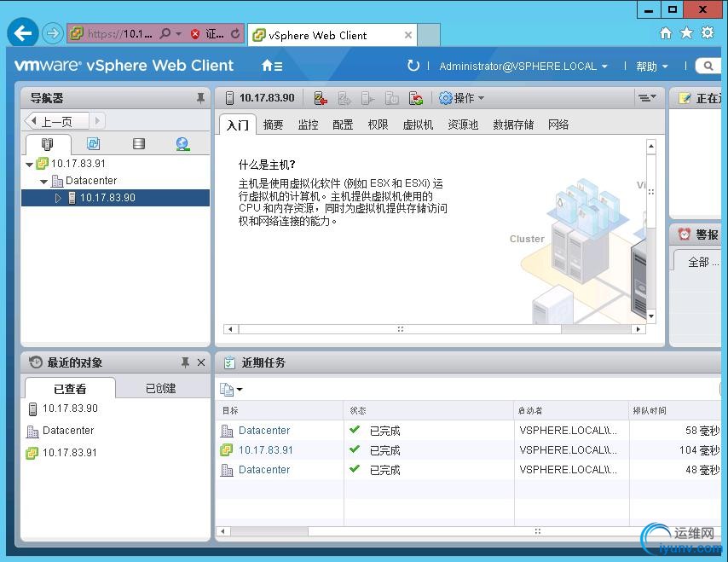The width and height of the screenshot is (728, 562).
Task: Switch to the Configure (配置) tab
Action: (x=343, y=125)
